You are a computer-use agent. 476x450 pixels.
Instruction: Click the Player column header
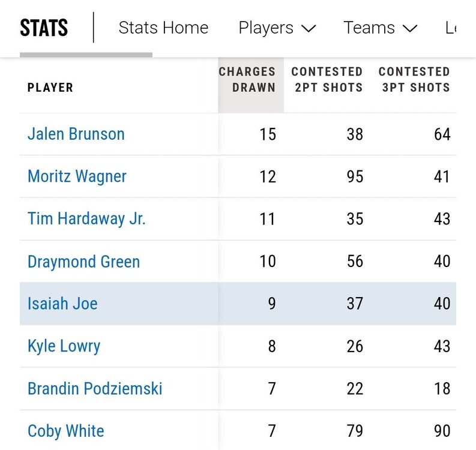(x=50, y=88)
